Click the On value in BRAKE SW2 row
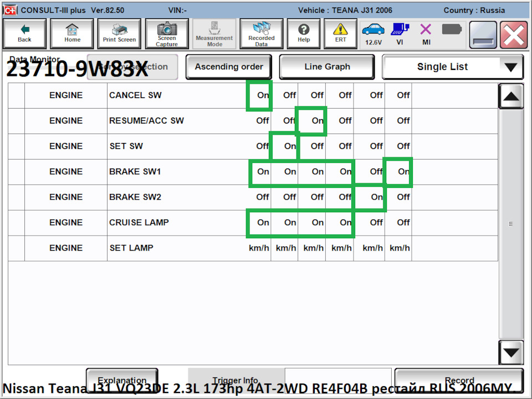Image resolution: width=532 pixels, height=399 pixels. click(x=377, y=197)
